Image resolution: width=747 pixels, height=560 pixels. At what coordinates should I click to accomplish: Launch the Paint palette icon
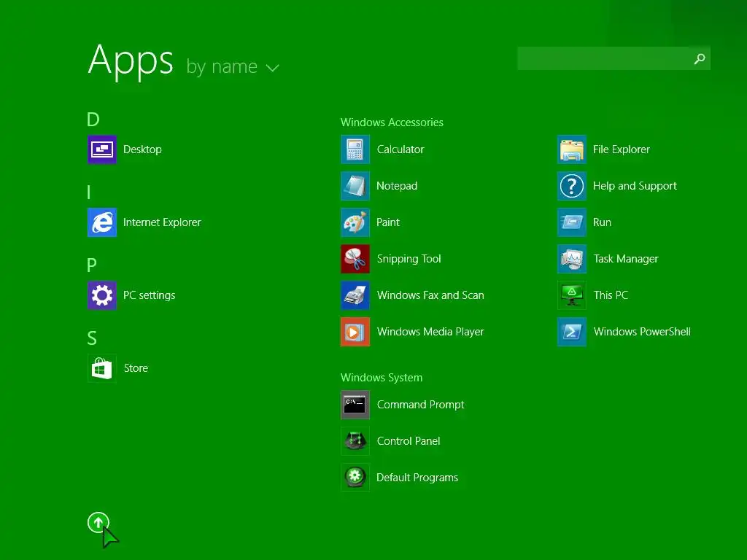click(355, 222)
